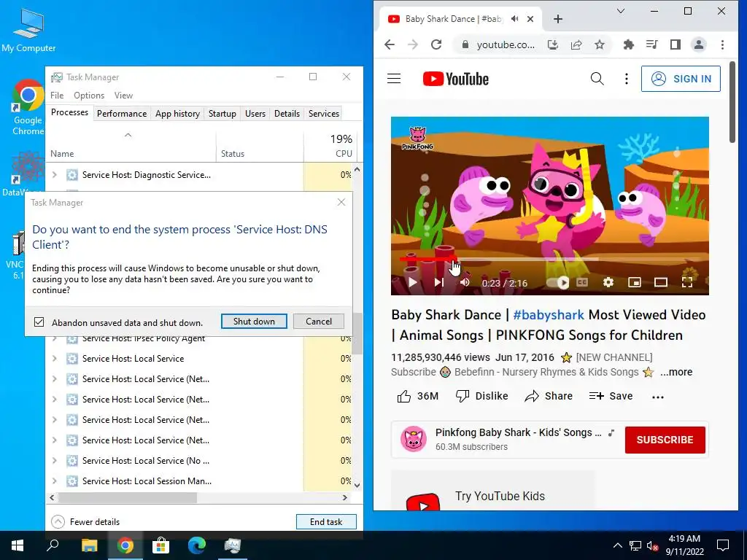Switch to the Users tab
The image size is (747, 560).
(255, 113)
